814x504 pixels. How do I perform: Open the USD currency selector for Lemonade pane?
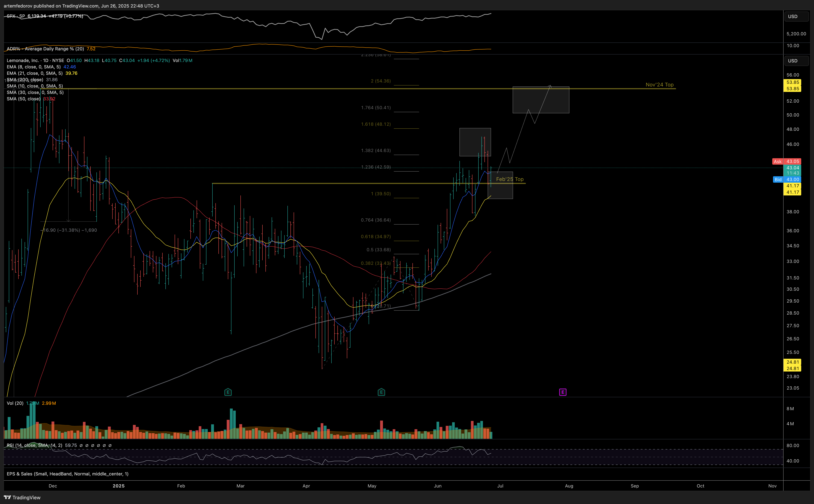[796, 61]
